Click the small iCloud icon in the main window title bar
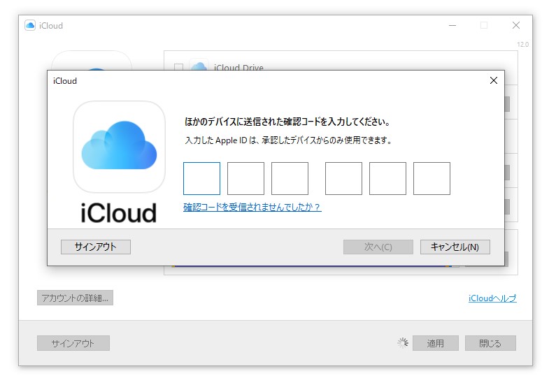 [30, 26]
